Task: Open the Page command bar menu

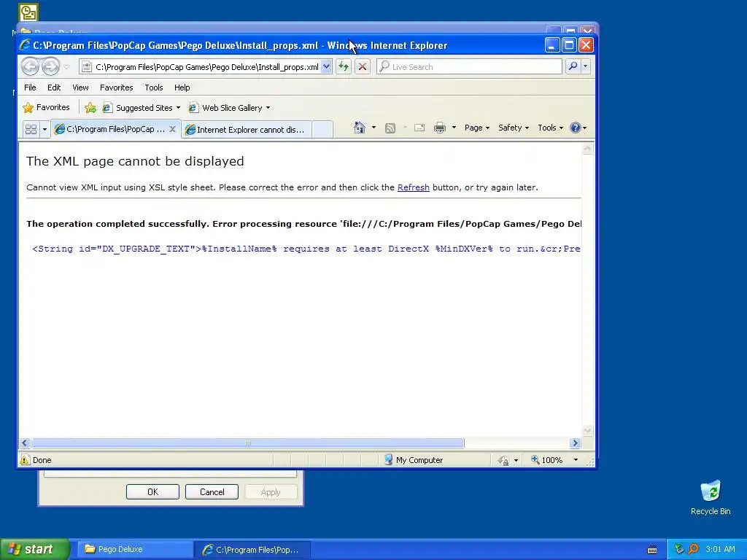Action: tap(477, 128)
